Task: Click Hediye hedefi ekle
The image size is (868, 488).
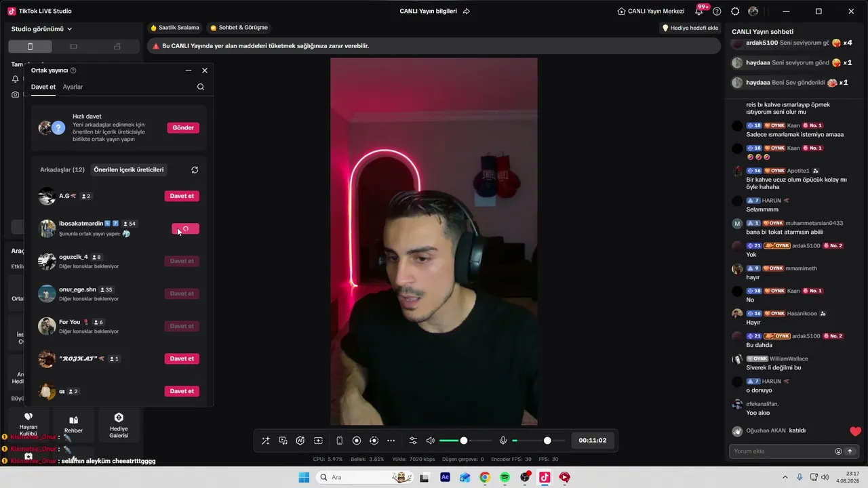Action: pos(690,28)
